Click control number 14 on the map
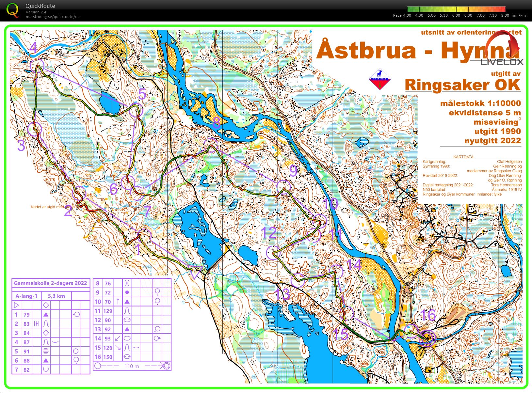 coord(354,265)
